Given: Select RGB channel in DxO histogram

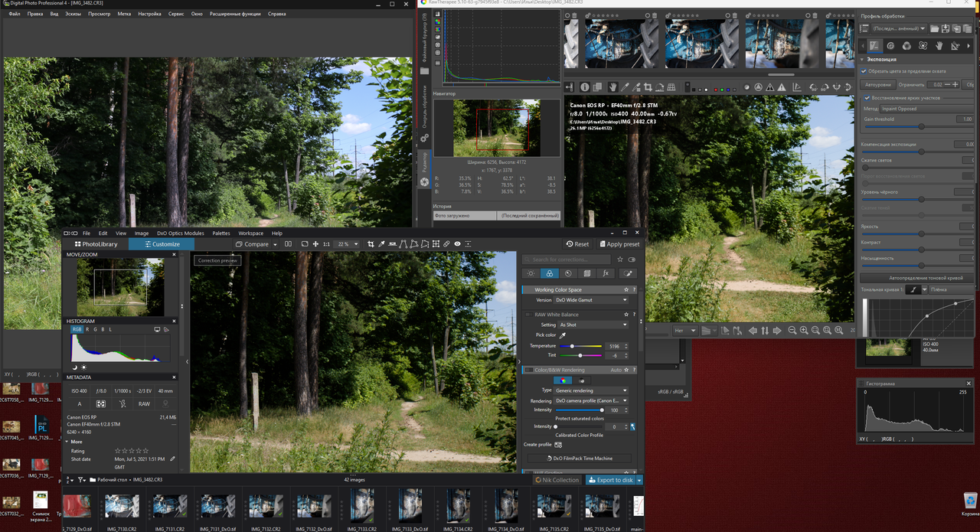Looking at the screenshot, I should 77,329.
